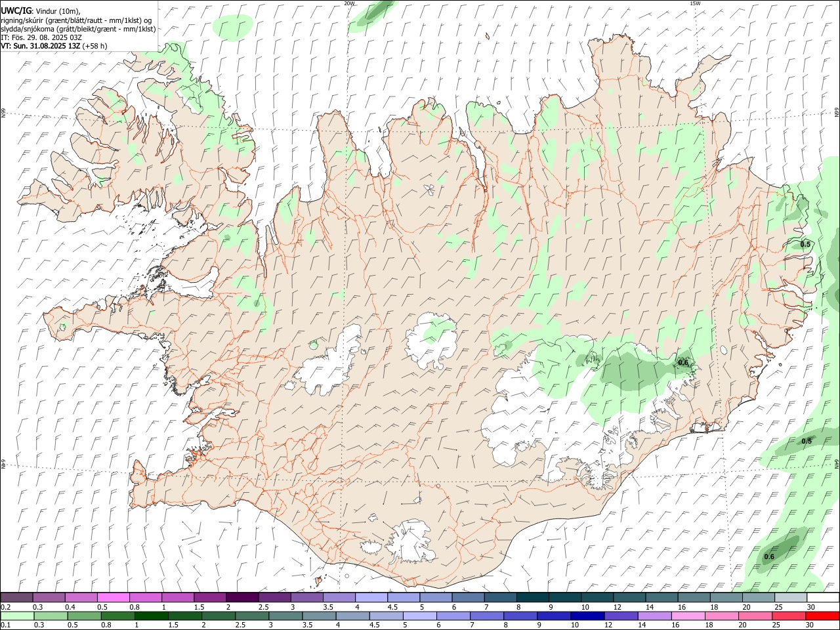The height and width of the screenshot is (630, 840).
Task: Click the 'rigning/skúrir' legend description line
Action: tap(76, 20)
